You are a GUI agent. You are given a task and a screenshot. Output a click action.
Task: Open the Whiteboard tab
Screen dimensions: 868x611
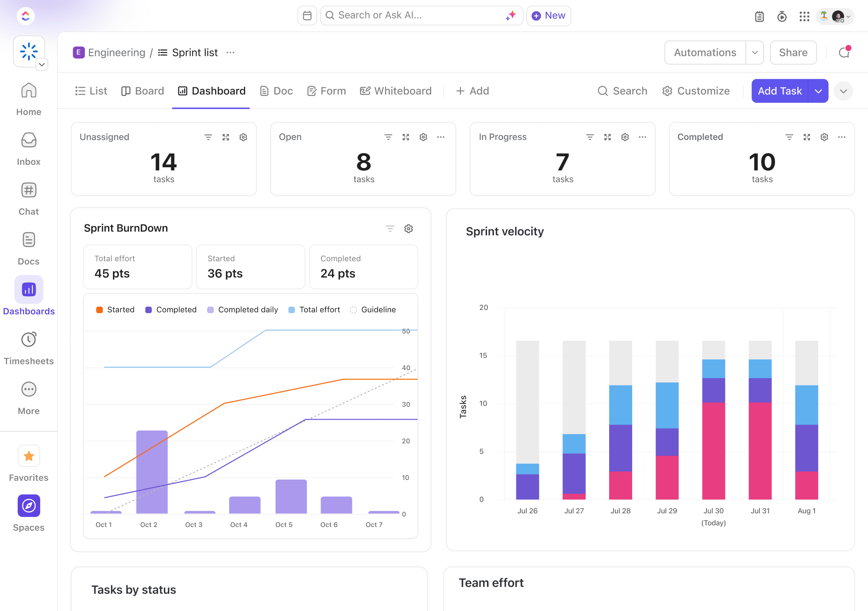click(x=395, y=91)
